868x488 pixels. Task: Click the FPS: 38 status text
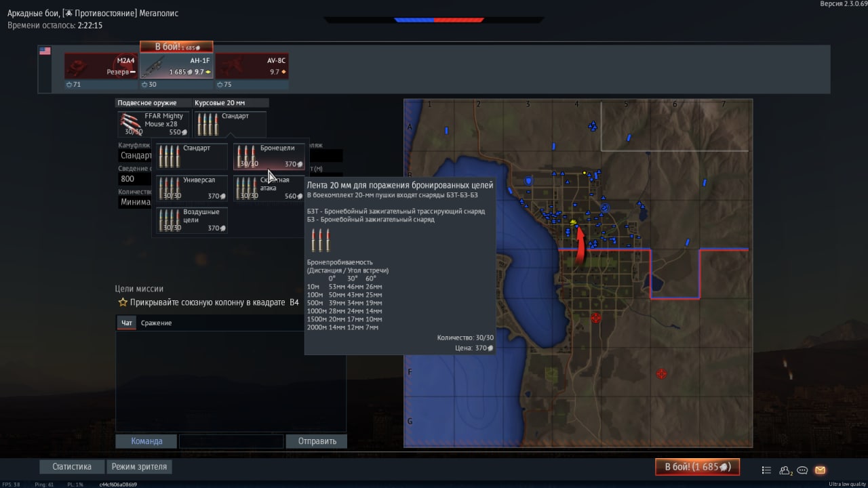click(12, 484)
